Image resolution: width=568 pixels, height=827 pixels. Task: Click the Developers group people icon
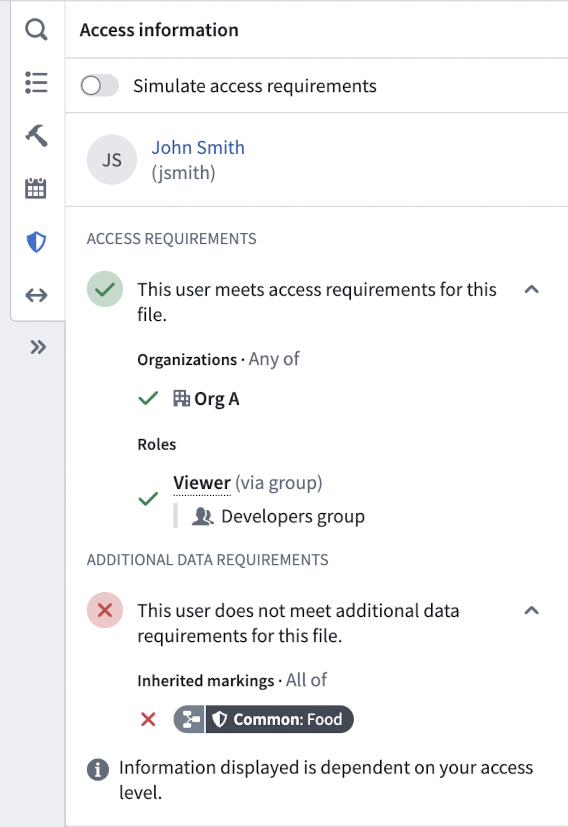coord(203,516)
